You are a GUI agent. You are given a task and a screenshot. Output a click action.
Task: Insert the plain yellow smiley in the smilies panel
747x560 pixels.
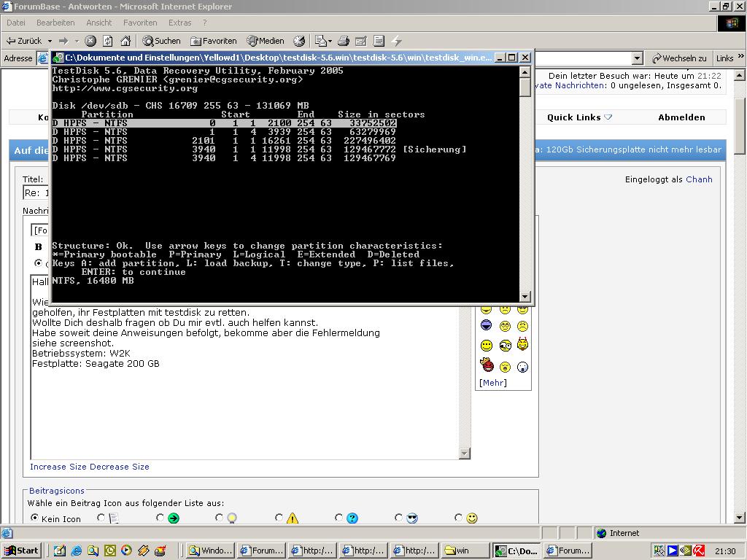487,345
